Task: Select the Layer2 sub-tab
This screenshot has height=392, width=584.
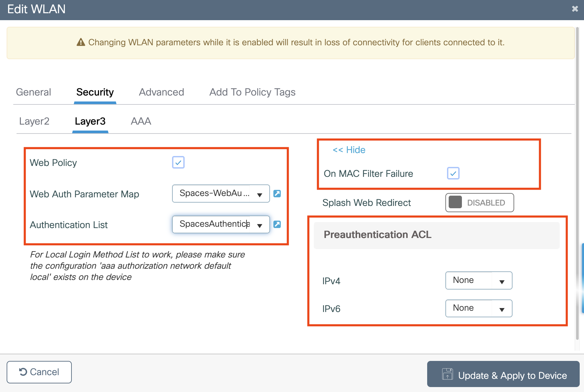Action: click(34, 121)
